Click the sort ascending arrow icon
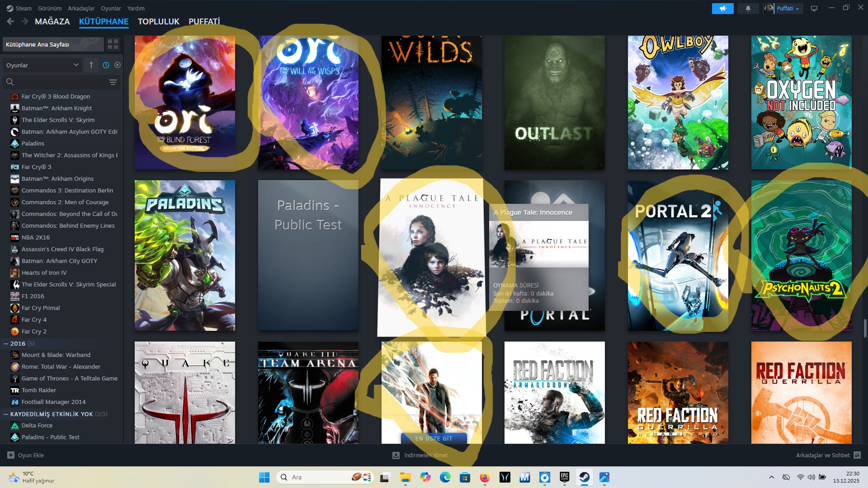 tap(91, 65)
